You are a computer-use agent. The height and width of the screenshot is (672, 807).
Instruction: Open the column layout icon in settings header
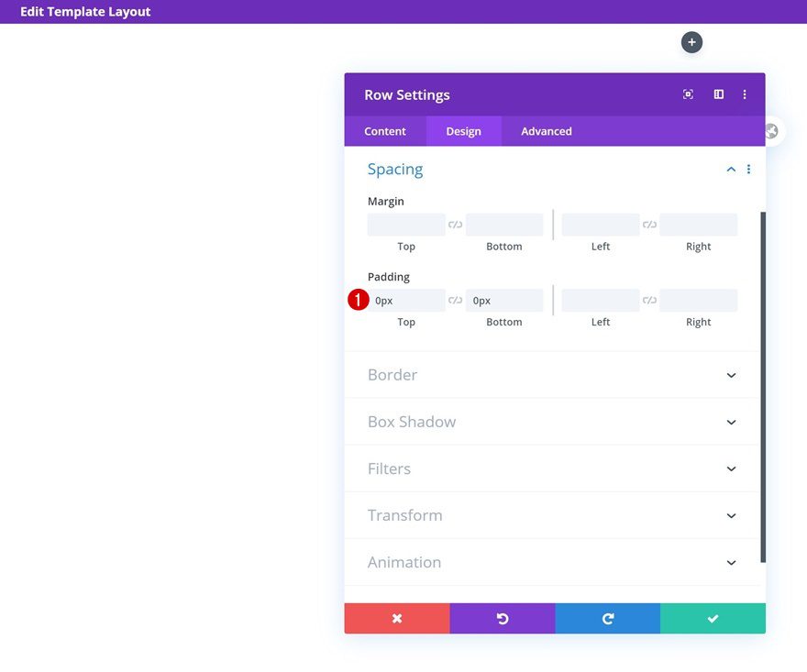(x=718, y=94)
